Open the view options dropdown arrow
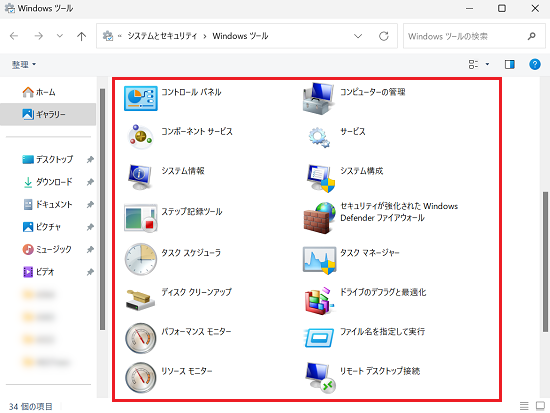The height and width of the screenshot is (413, 550). (487, 64)
